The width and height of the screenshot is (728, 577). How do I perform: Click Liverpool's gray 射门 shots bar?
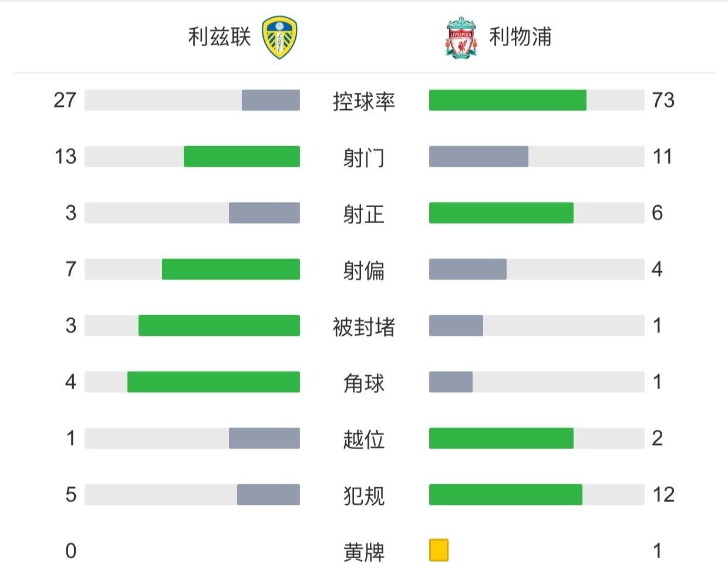[x=478, y=157]
